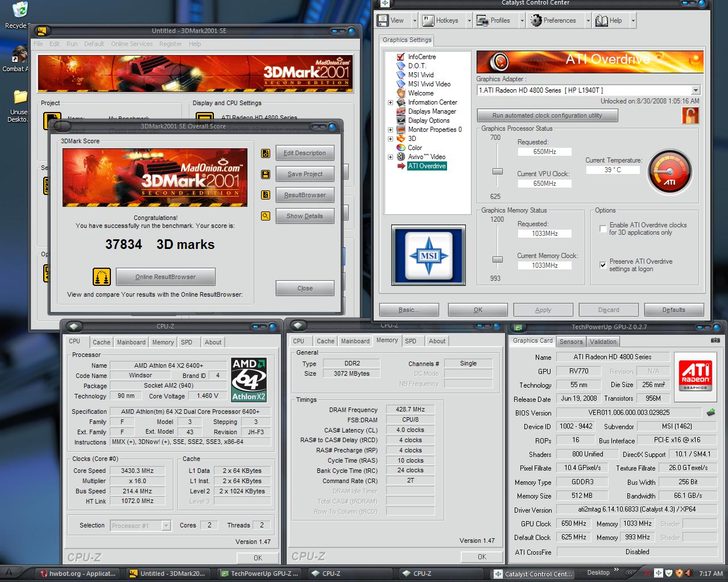The image size is (728, 582).
Task: Switch to Mainboard tab in left CPU-Z
Action: click(131, 342)
